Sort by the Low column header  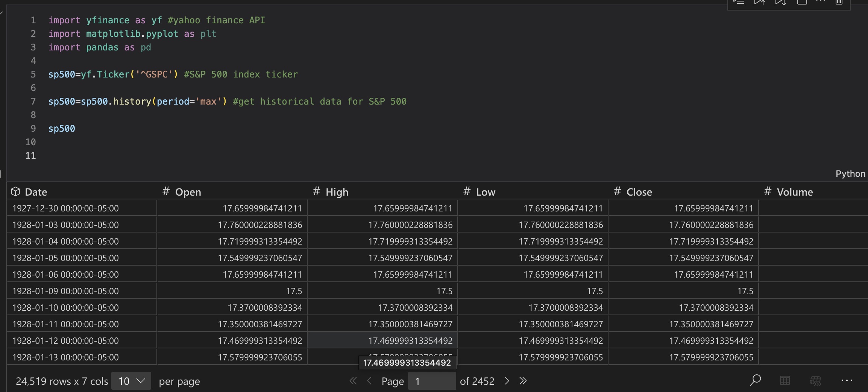coord(486,192)
